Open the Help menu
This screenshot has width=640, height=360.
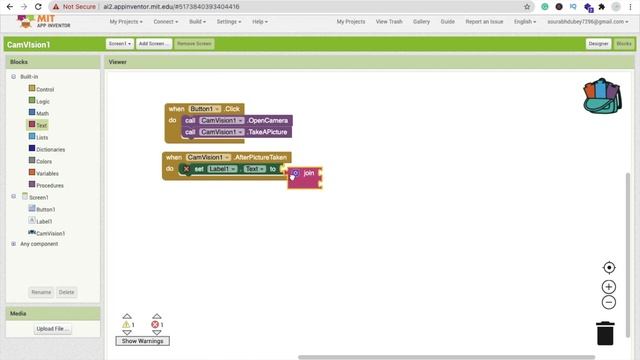coord(260,22)
